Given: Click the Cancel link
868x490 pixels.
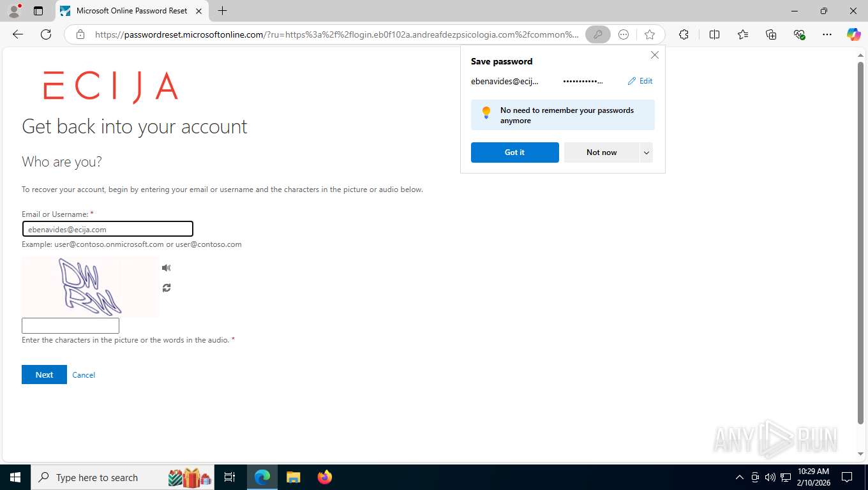Looking at the screenshot, I should pos(84,375).
